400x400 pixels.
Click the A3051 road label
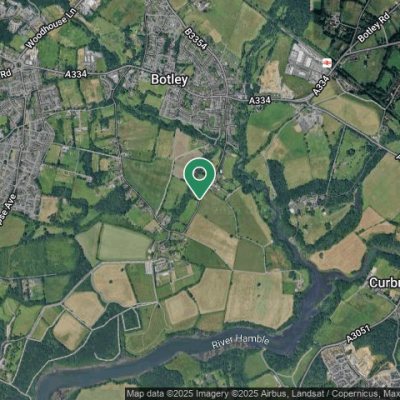pos(358,334)
